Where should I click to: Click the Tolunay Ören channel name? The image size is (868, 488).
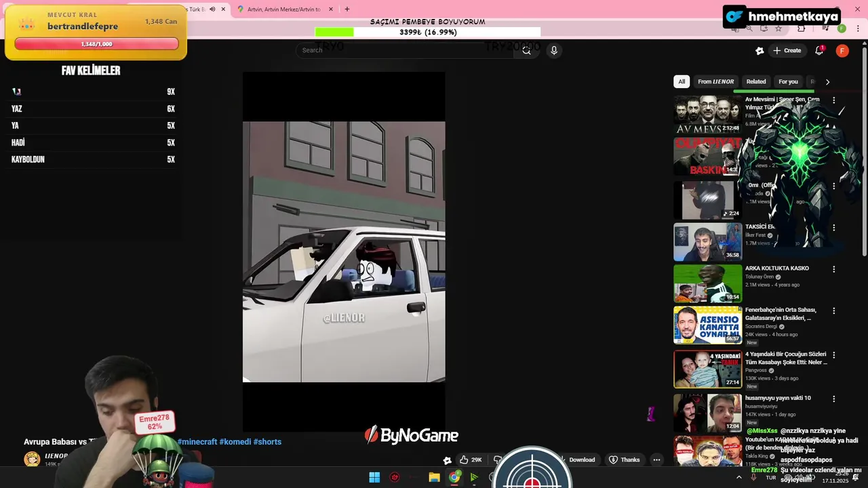pyautogui.click(x=759, y=277)
